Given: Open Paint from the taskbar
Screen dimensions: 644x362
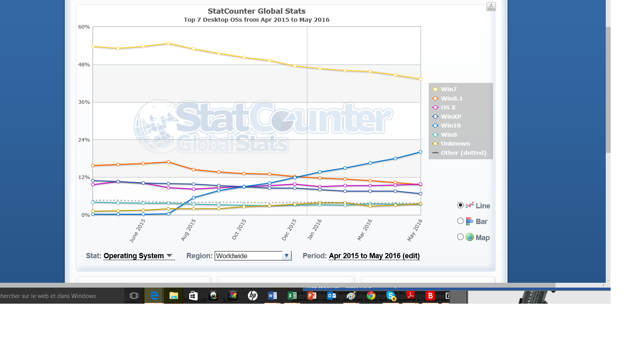Looking at the screenshot, I should [351, 296].
